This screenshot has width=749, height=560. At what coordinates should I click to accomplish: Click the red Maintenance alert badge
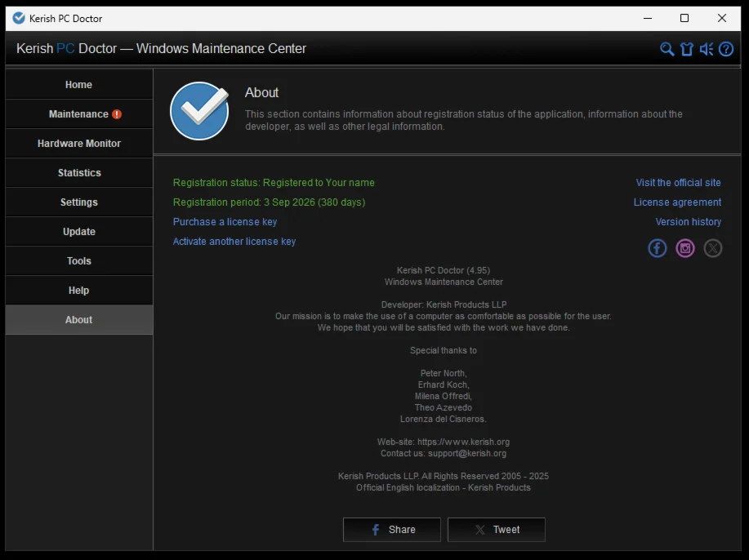pos(117,114)
